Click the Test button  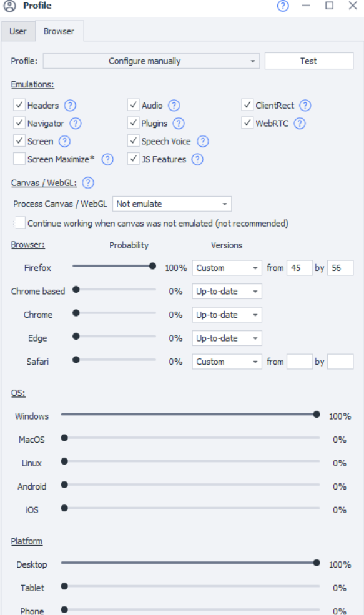tap(308, 61)
